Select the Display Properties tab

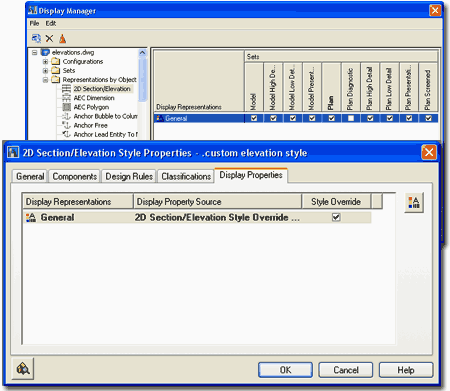pos(251,175)
